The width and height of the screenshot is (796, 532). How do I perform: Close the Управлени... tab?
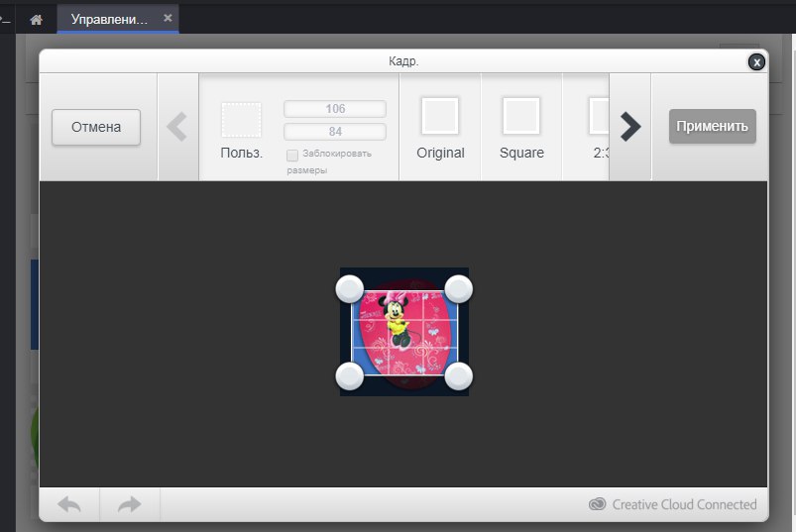[168, 18]
